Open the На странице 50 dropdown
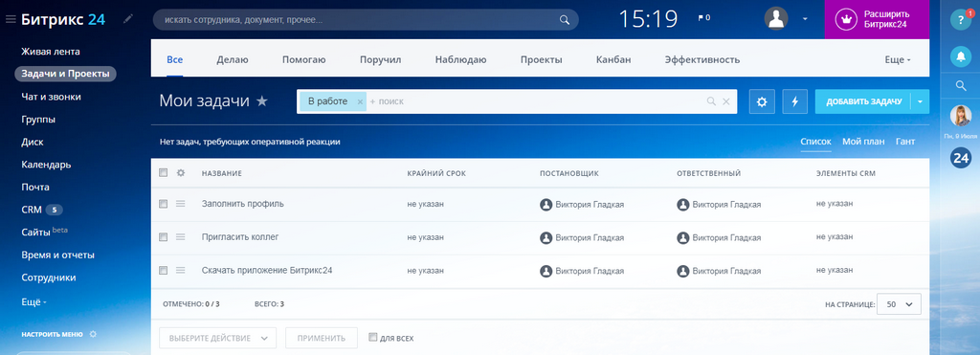This screenshot has height=355, width=980. click(899, 304)
